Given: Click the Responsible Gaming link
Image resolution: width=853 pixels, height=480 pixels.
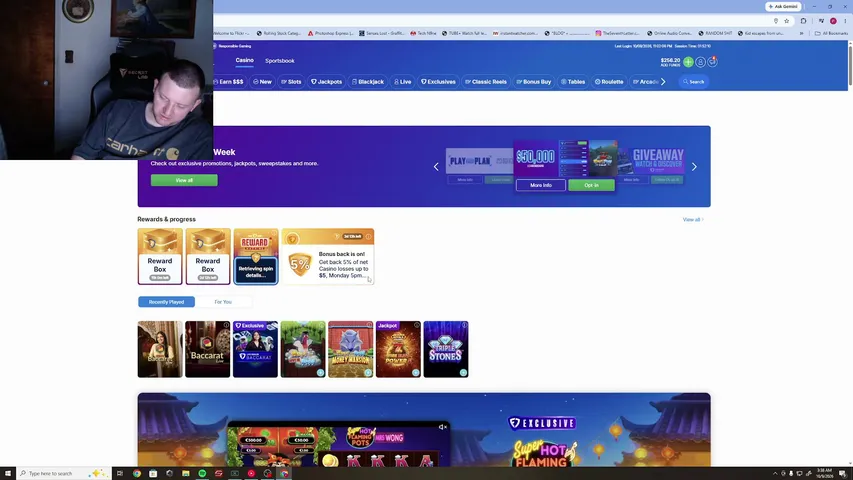Looking at the screenshot, I should point(232,46).
